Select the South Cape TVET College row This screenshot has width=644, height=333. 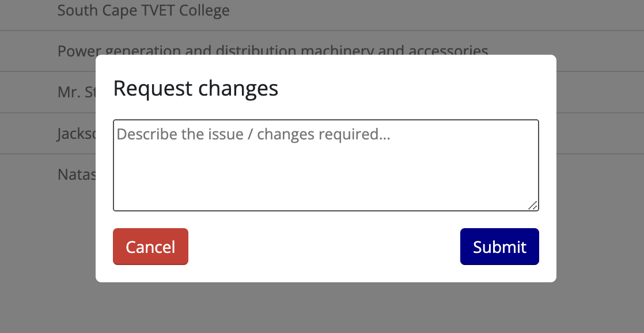point(143,10)
